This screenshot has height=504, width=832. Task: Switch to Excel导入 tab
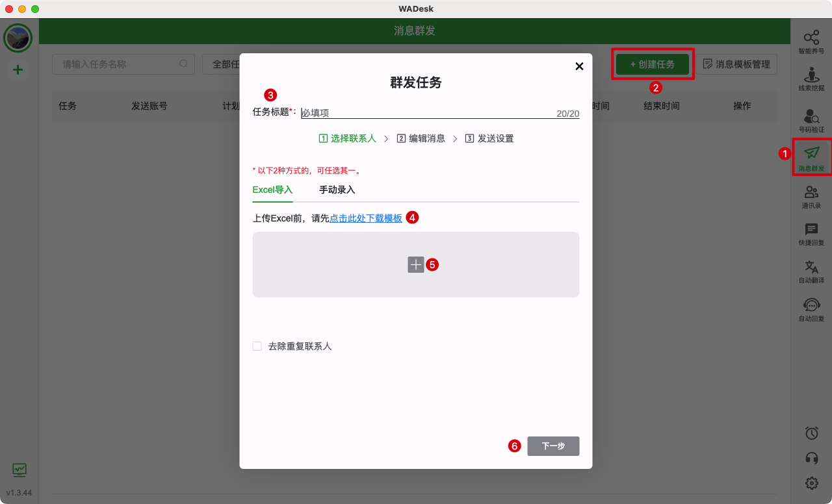(272, 190)
